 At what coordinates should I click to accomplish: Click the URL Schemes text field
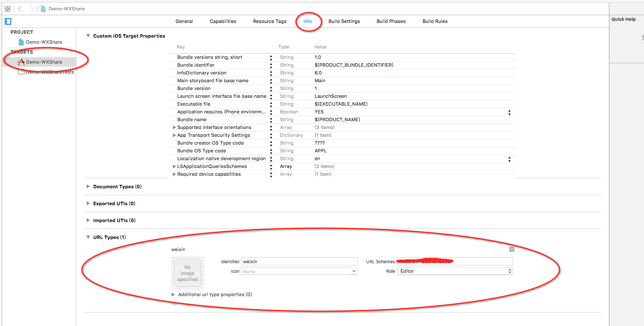point(455,261)
